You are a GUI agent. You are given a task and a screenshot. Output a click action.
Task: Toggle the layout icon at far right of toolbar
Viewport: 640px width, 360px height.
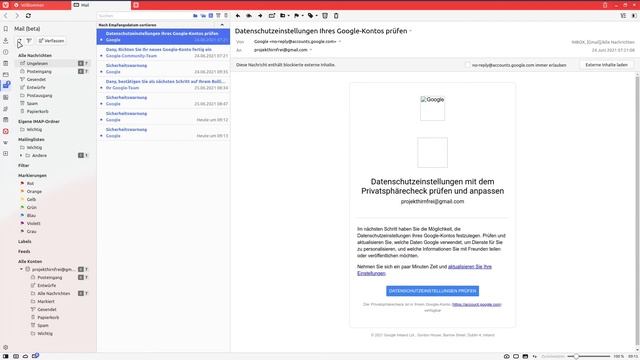point(634,16)
